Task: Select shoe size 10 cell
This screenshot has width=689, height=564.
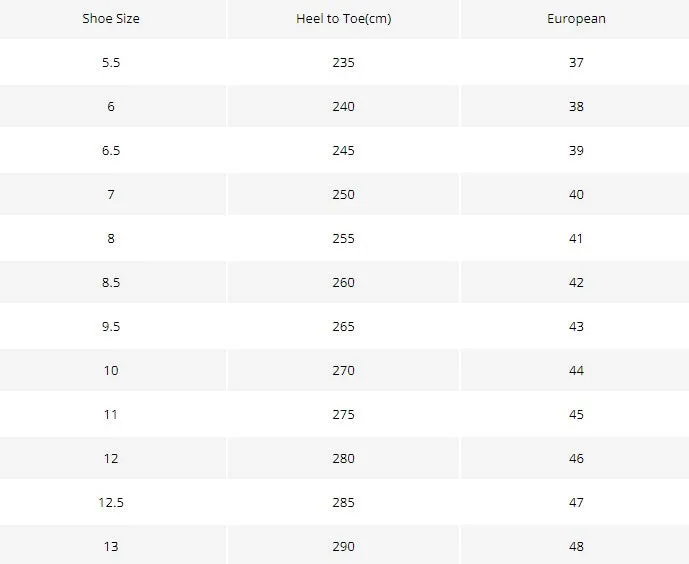Action: (111, 370)
